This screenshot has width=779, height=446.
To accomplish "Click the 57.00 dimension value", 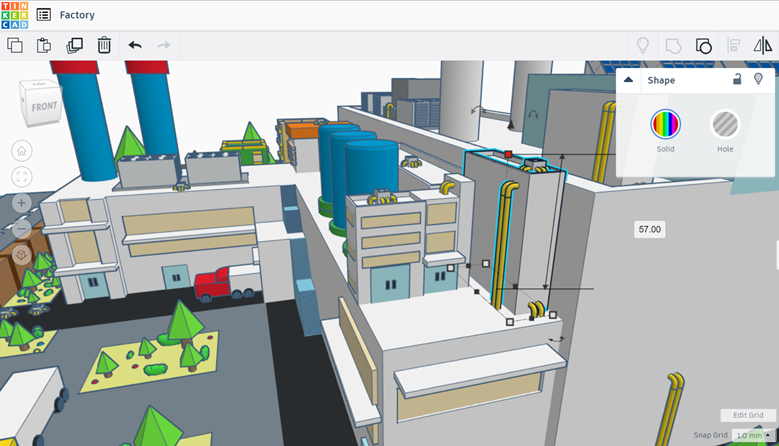I will pyautogui.click(x=649, y=229).
